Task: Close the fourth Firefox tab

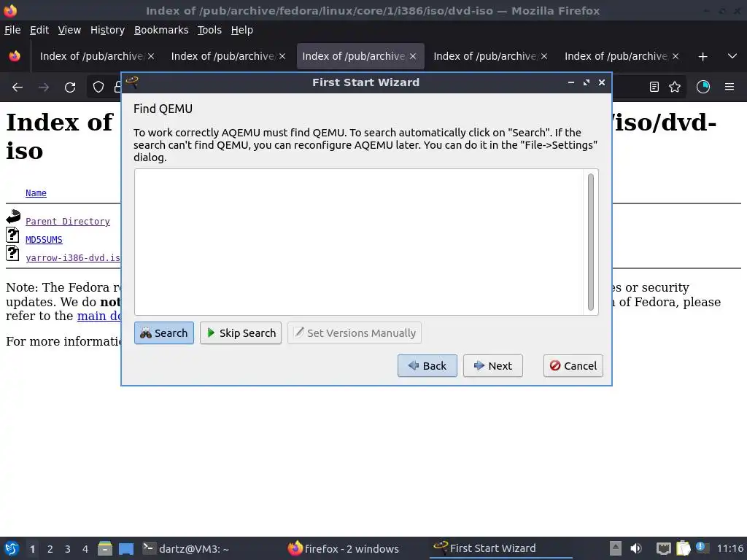Action: (544, 56)
